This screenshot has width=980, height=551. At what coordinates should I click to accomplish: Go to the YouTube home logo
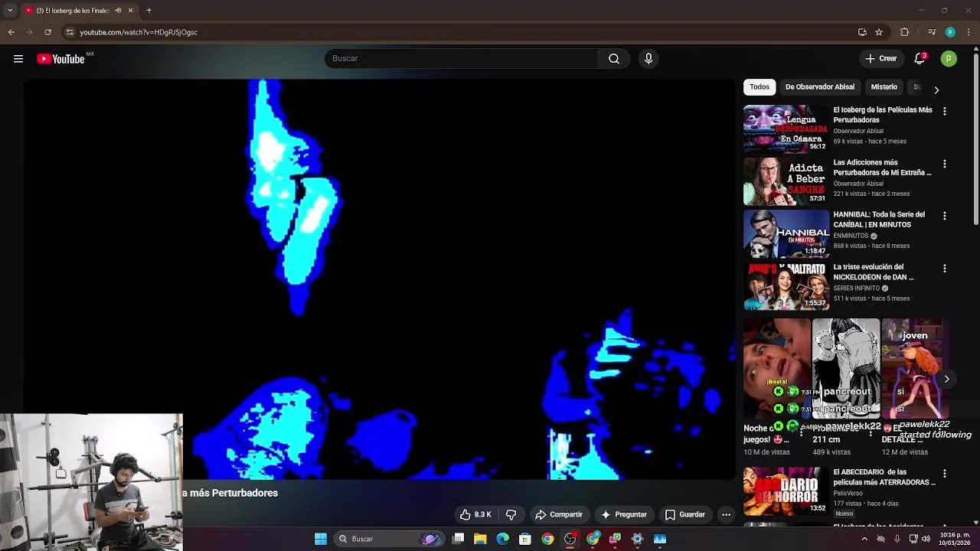coord(60,59)
